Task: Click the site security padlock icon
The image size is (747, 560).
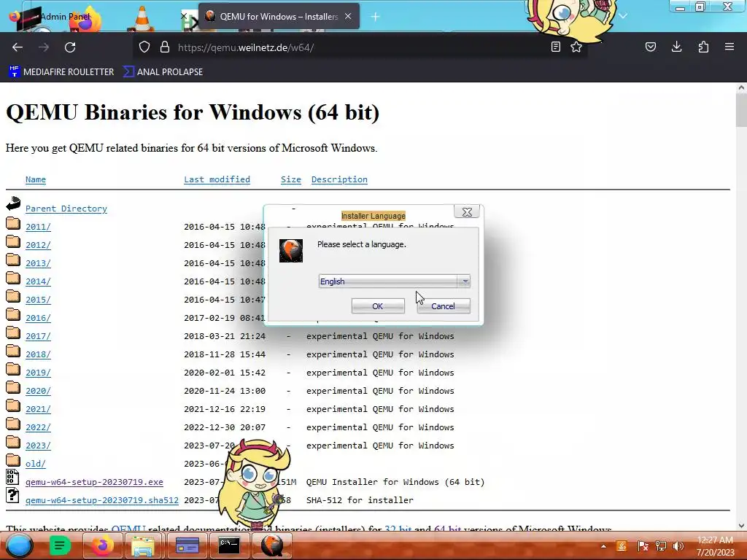Action: (x=165, y=47)
